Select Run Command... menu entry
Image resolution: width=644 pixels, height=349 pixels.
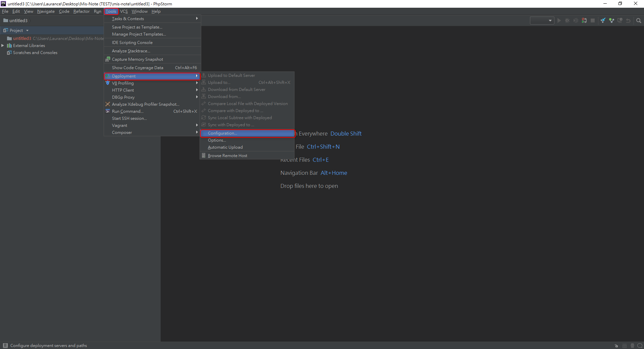tap(152, 111)
